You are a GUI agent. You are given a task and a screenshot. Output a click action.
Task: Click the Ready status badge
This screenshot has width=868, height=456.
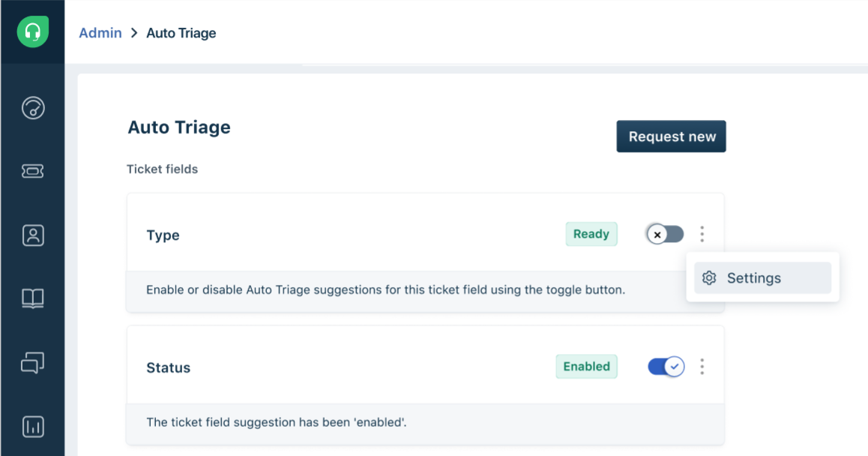click(x=591, y=234)
